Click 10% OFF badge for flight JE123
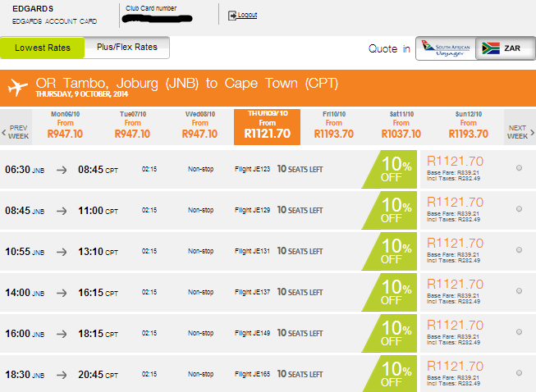Image resolution: width=536 pixels, height=392 pixels. pyautogui.click(x=392, y=170)
